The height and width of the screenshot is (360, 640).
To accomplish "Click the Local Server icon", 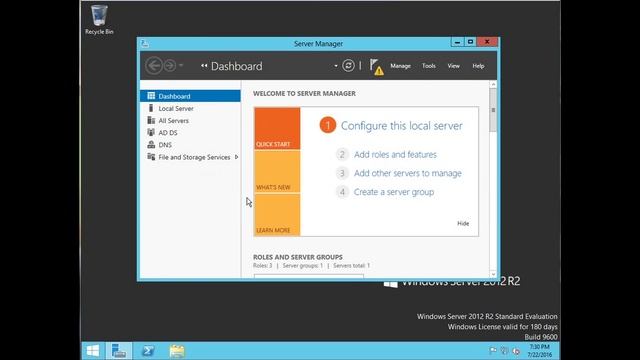I will (x=151, y=108).
